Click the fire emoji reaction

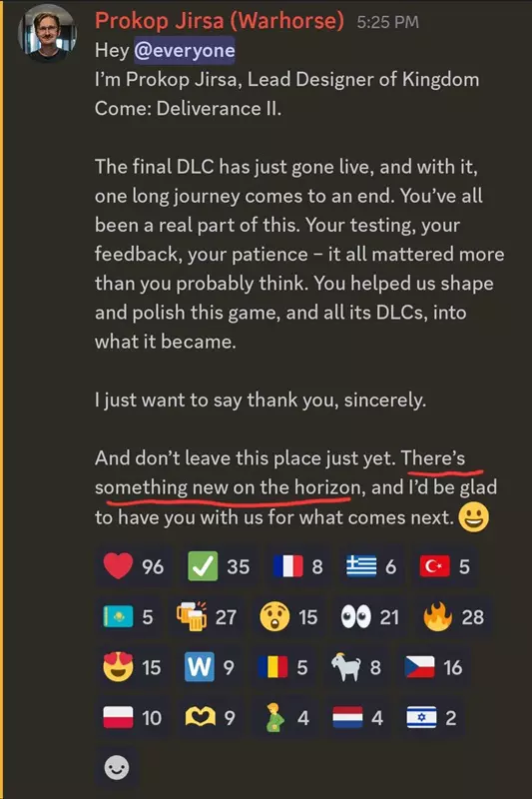pyautogui.click(x=453, y=616)
